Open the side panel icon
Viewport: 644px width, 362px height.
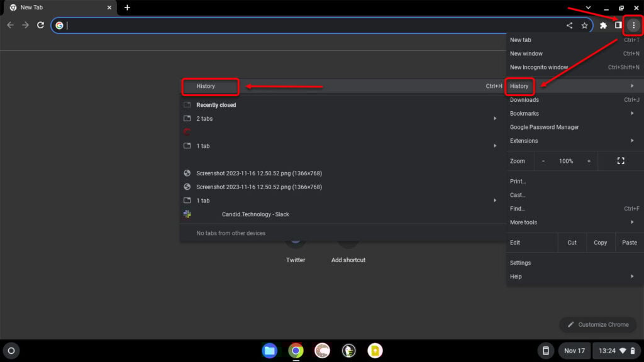[618, 25]
